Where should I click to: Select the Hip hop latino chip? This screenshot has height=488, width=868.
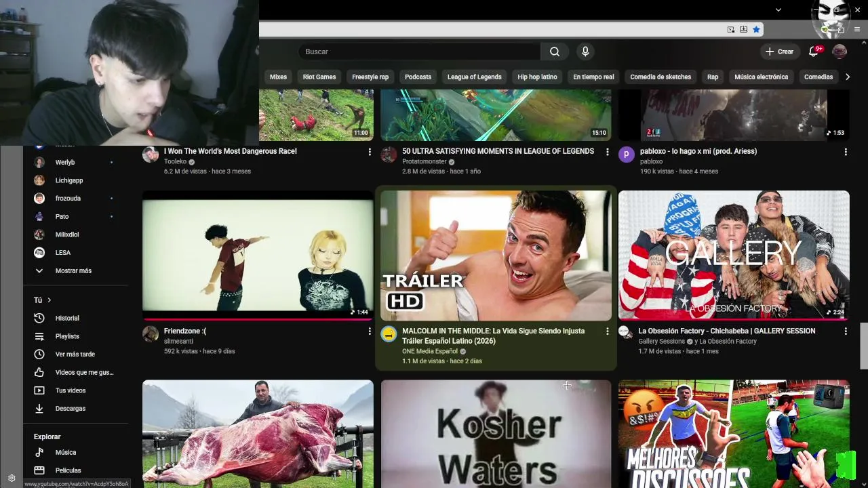[x=537, y=77]
